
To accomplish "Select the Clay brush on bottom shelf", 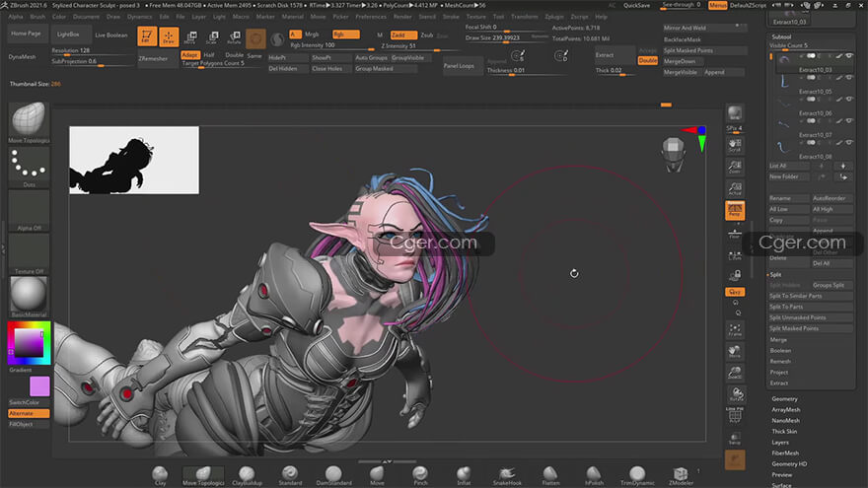I will coord(160,475).
